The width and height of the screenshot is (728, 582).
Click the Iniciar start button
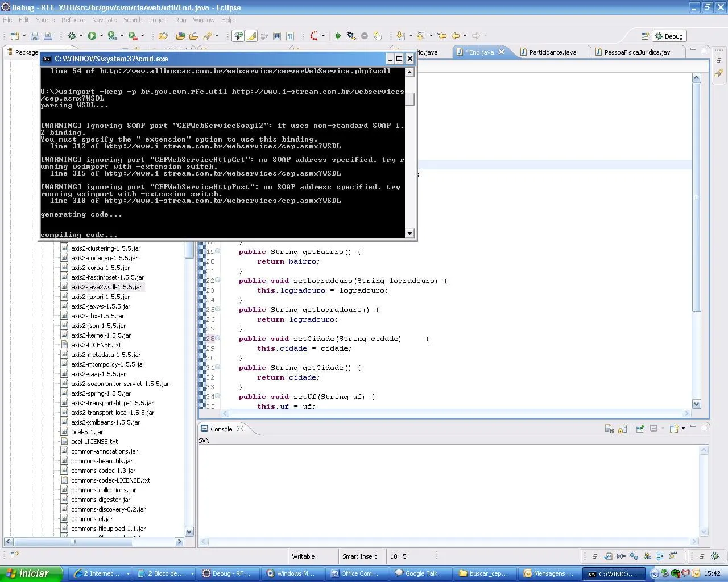[x=30, y=573]
